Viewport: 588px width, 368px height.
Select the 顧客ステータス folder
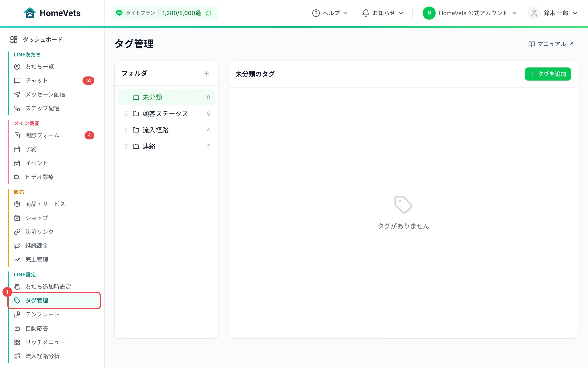click(x=166, y=114)
